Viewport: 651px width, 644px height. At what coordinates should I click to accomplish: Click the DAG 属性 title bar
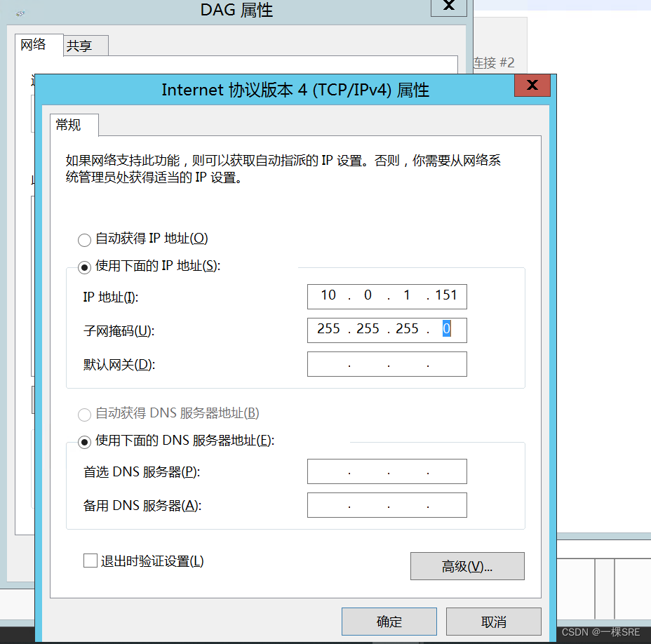tap(236, 10)
